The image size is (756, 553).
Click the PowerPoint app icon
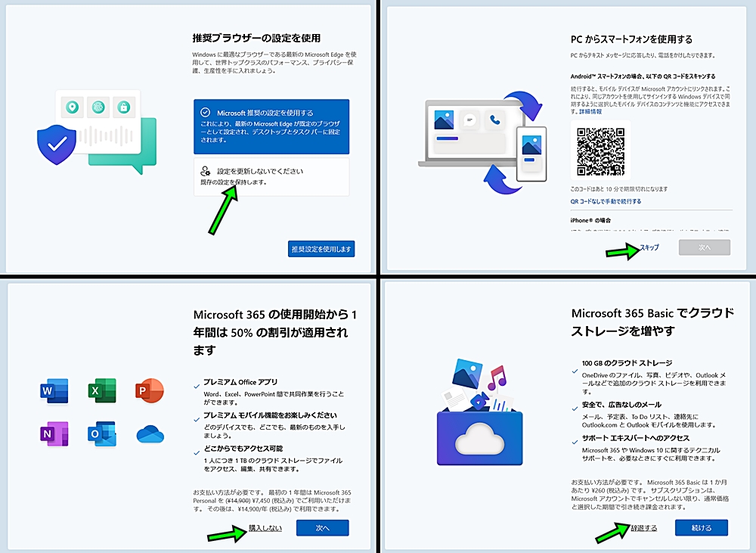(x=150, y=391)
